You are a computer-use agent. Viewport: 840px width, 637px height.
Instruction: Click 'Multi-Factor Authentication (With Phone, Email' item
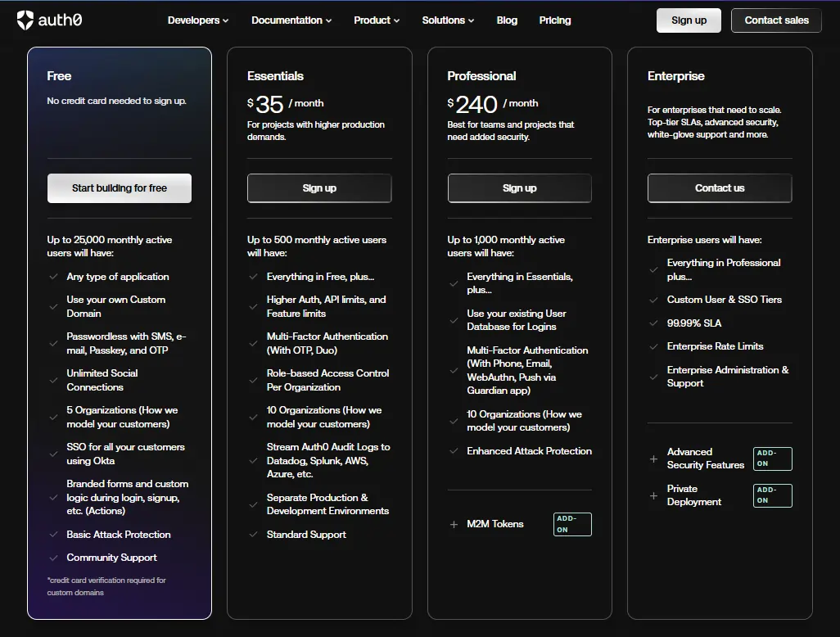(x=527, y=370)
